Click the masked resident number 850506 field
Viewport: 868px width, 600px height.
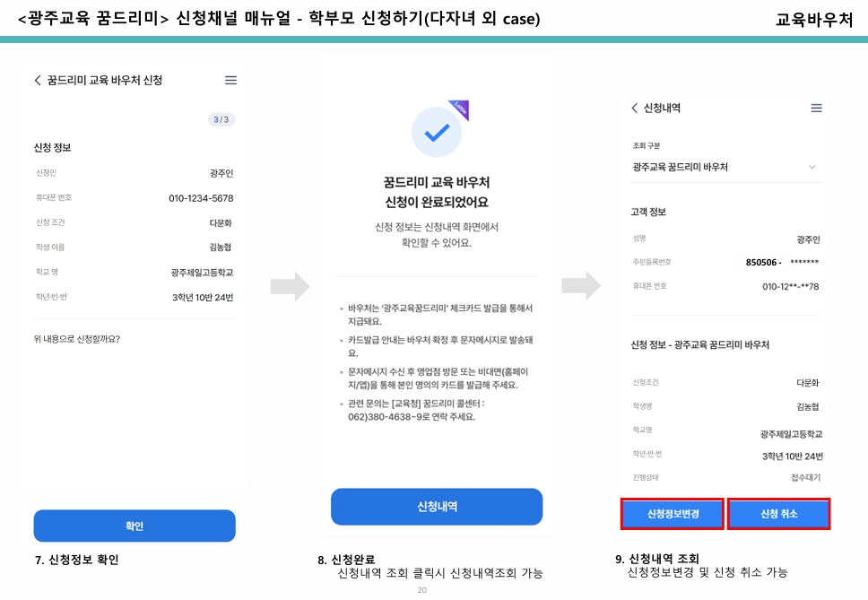tap(782, 263)
